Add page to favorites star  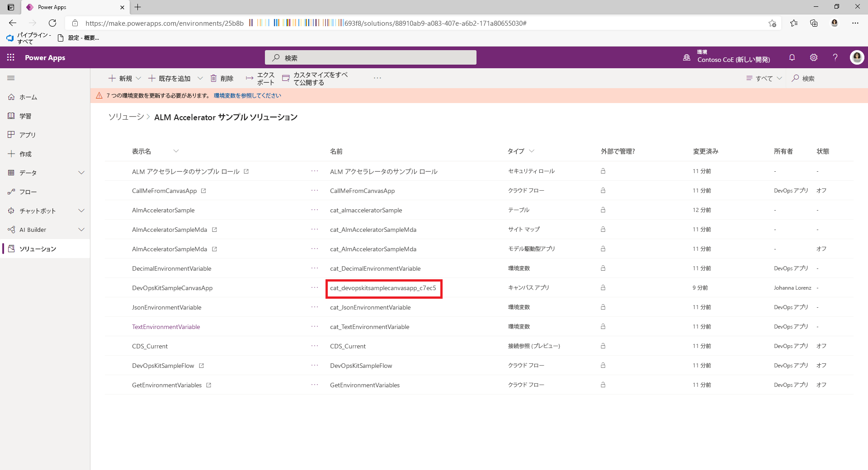click(x=772, y=23)
